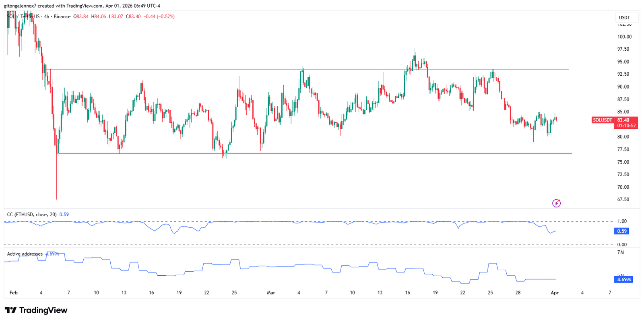Click the Feb label on time axis
Viewport: 644px width, 322px height.
(13, 293)
